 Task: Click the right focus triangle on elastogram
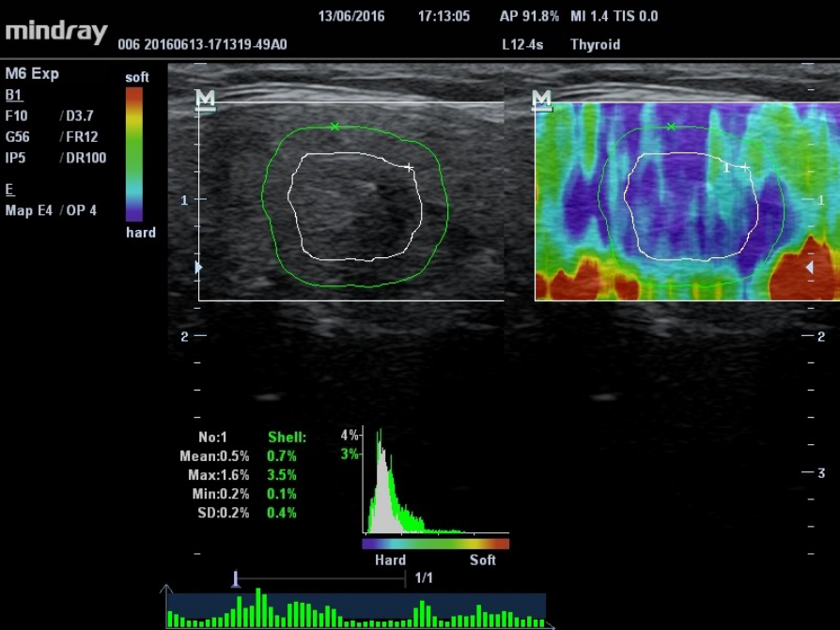809,268
